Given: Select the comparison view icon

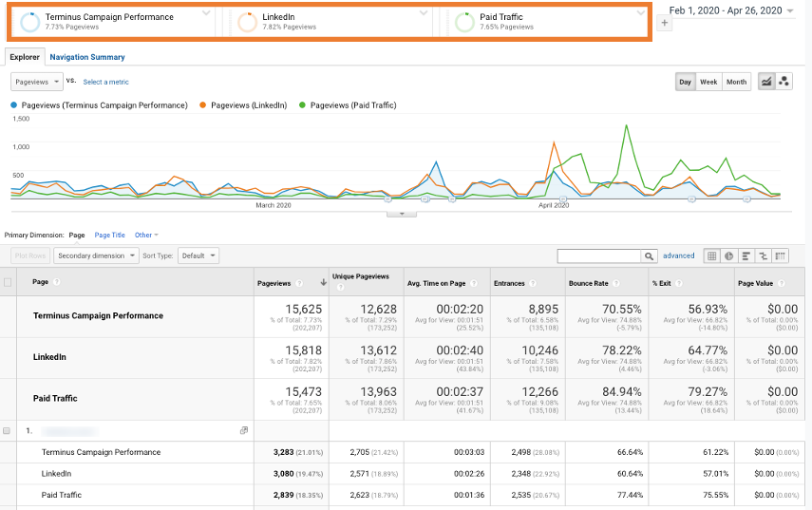Looking at the screenshot, I should (764, 255).
